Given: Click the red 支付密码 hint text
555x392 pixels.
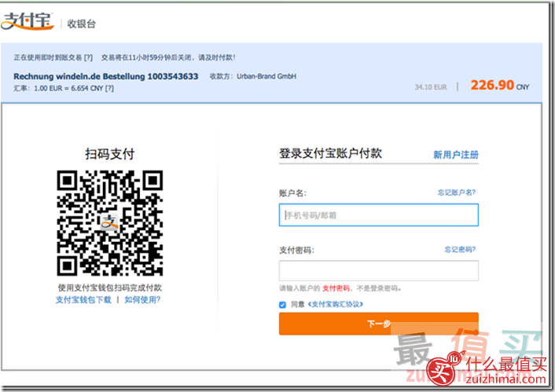Looking at the screenshot, I should pyautogui.click(x=336, y=288).
